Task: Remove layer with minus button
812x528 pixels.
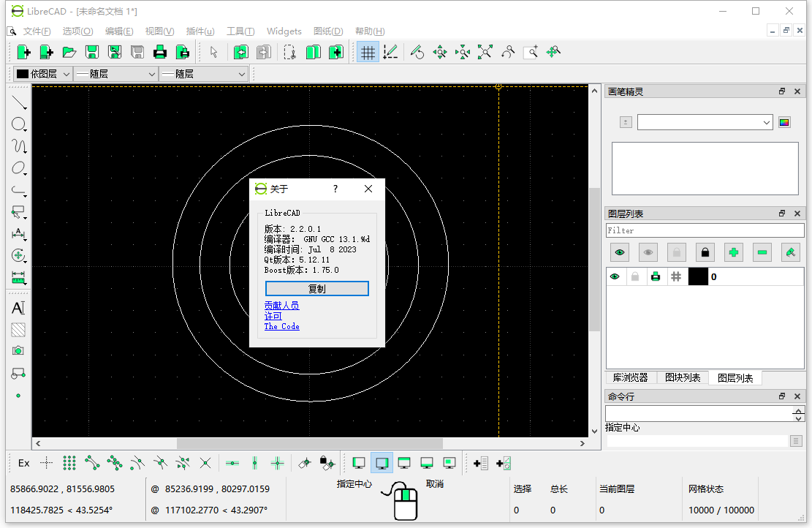Action: [x=762, y=253]
